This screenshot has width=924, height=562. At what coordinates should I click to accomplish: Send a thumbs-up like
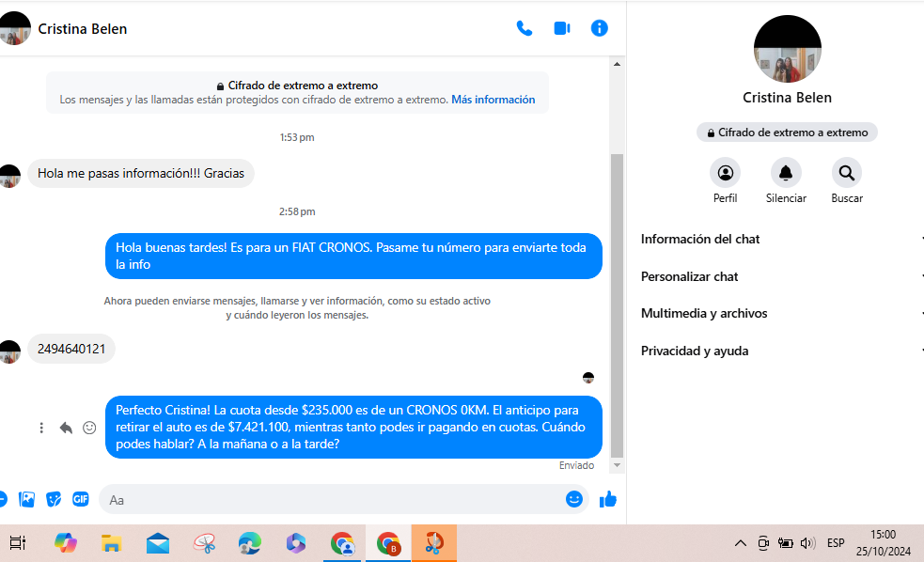[x=607, y=500]
